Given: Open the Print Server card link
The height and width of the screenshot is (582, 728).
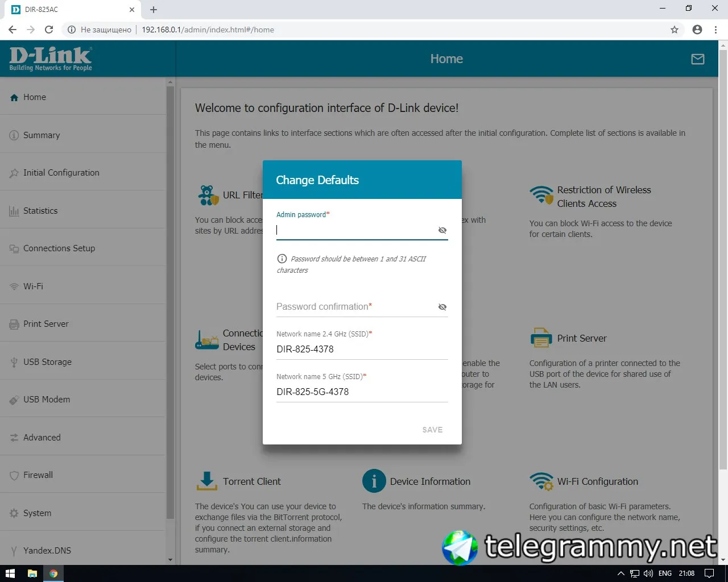Looking at the screenshot, I should pyautogui.click(x=582, y=338).
